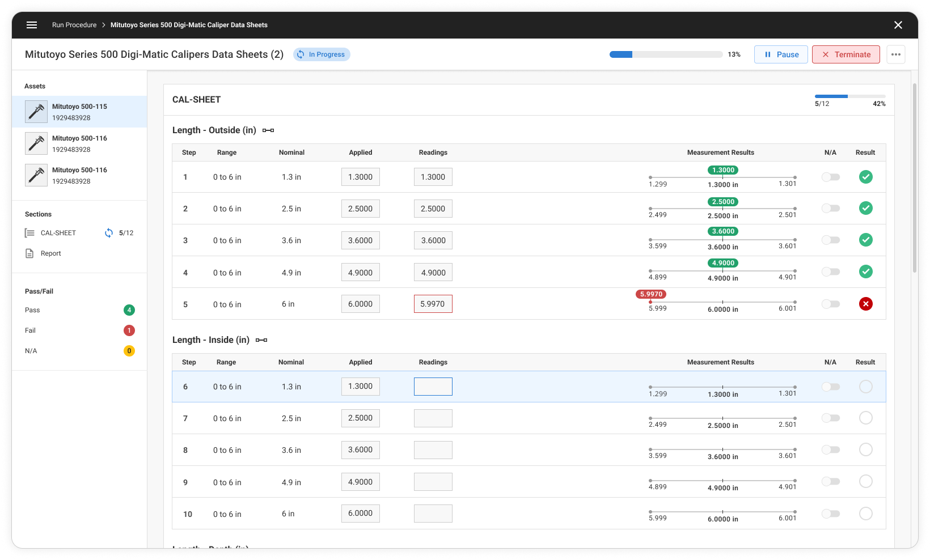Click the N/A count badge
The height and width of the screenshot is (560, 930).
pyautogui.click(x=129, y=351)
